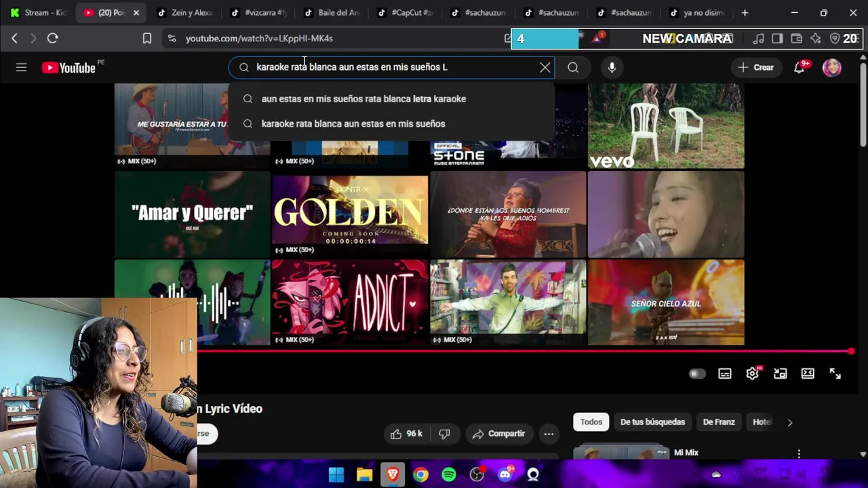Open File Explorer from the taskbar
Viewport: 868px width, 488px height.
365,474
